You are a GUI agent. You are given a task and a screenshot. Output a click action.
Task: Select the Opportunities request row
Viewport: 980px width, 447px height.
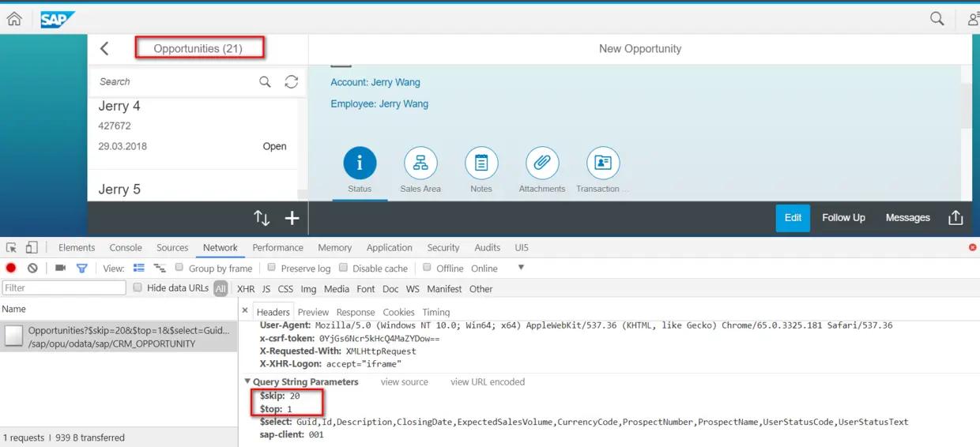[x=119, y=337]
